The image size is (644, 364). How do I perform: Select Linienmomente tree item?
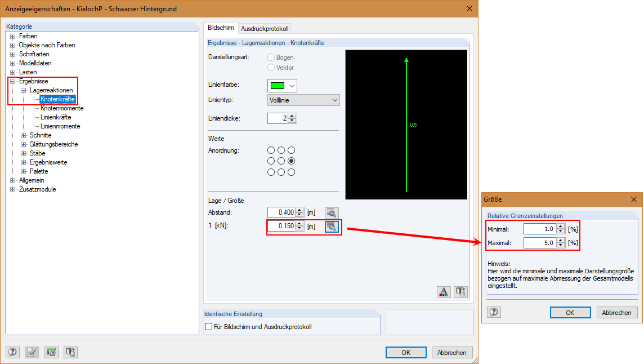click(60, 126)
